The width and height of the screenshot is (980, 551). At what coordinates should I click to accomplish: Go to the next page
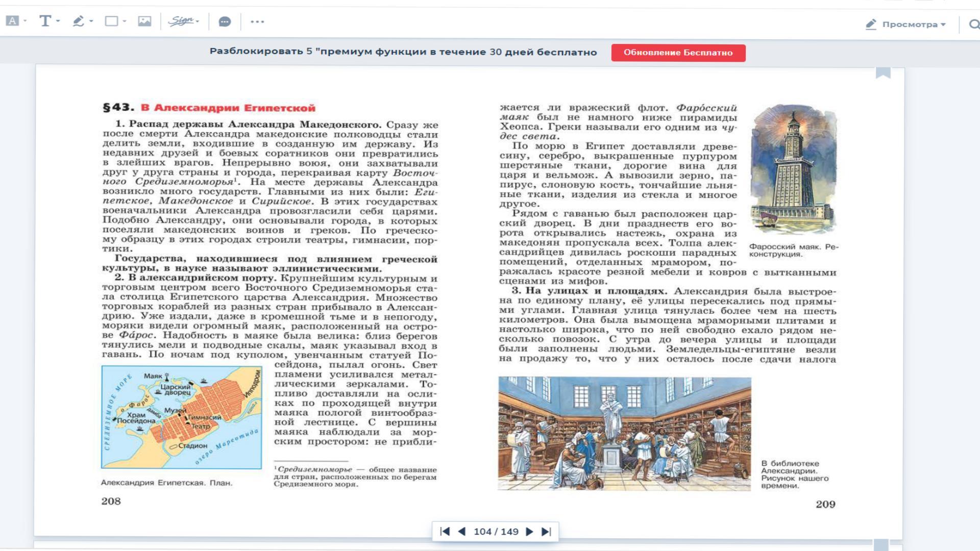529,532
